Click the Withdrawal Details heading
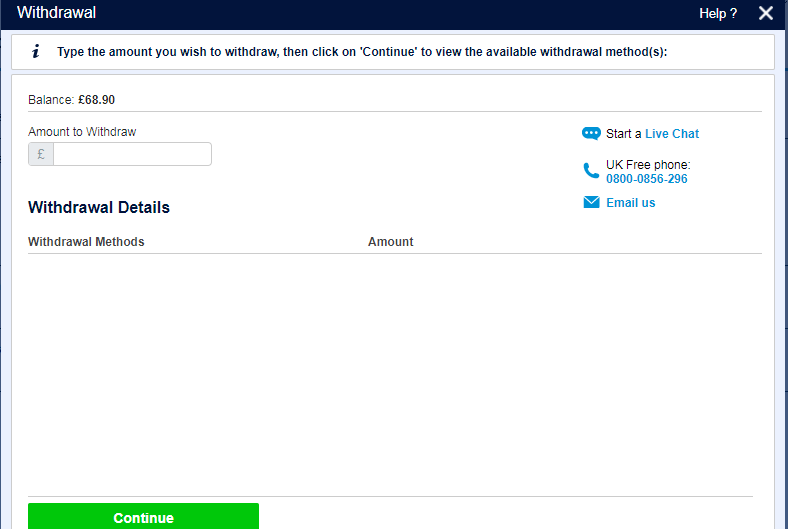Image resolution: width=788 pixels, height=529 pixels. click(x=99, y=207)
